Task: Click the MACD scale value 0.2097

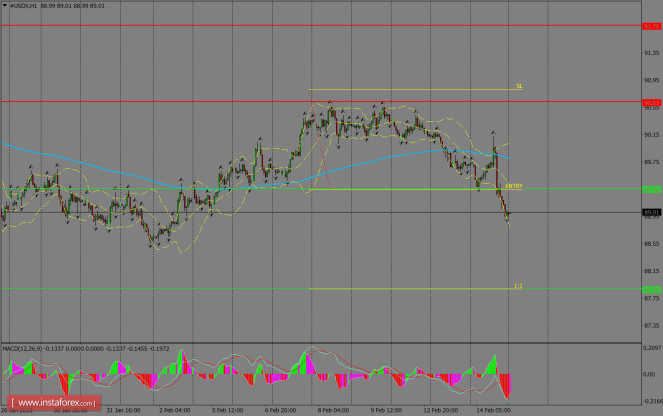Action: pos(652,348)
